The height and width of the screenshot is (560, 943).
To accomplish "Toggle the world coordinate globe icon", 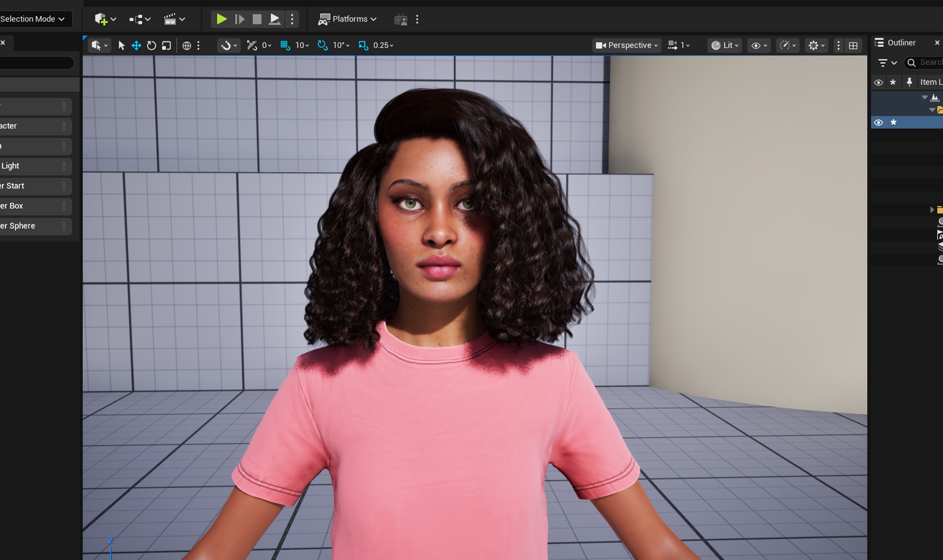I will (x=186, y=45).
